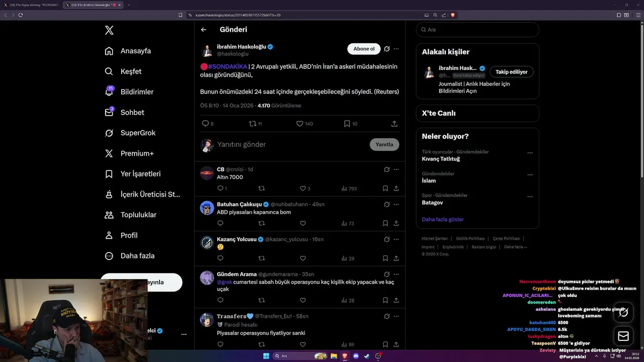Image resolution: width=644 pixels, height=362 pixels.
Task: Open Kıvanç Tatlıtuğ trending topic
Action: point(441,159)
